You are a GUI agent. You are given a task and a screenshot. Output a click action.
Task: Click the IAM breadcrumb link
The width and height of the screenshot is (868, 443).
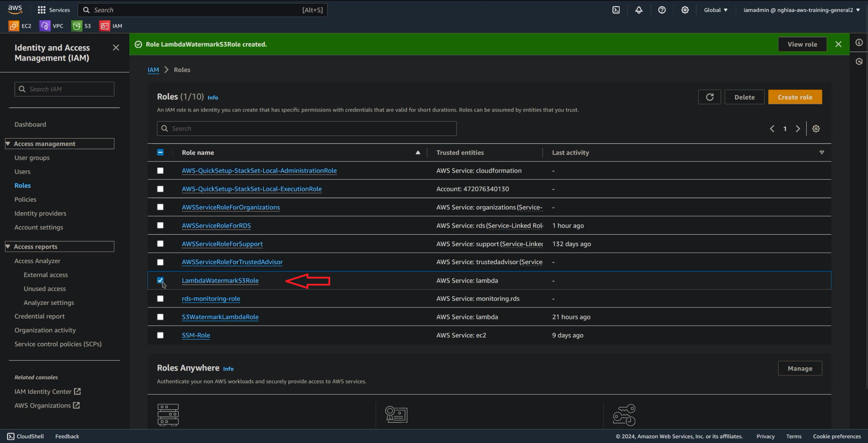coord(153,70)
